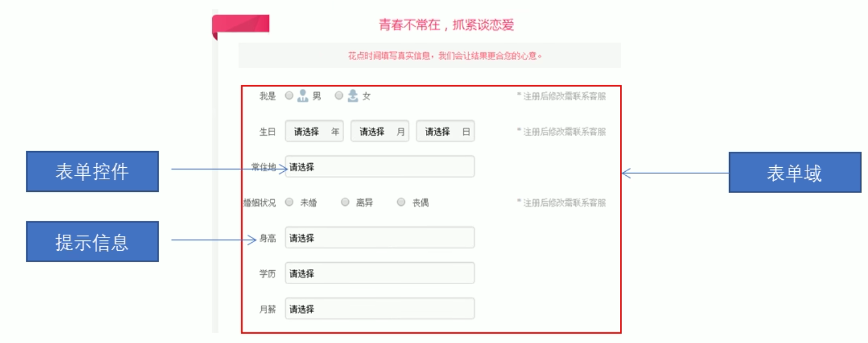
Task: Open the 身高 height dropdown
Action: point(380,238)
